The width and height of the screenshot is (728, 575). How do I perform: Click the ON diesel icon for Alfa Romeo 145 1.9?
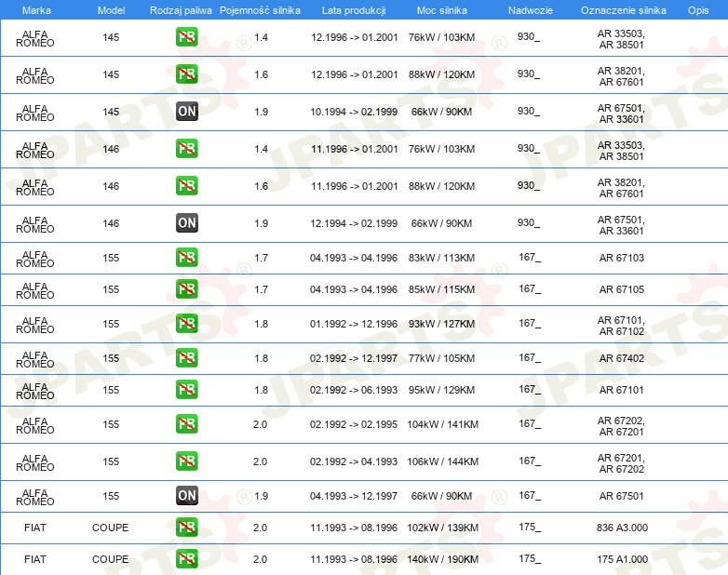[187, 112]
